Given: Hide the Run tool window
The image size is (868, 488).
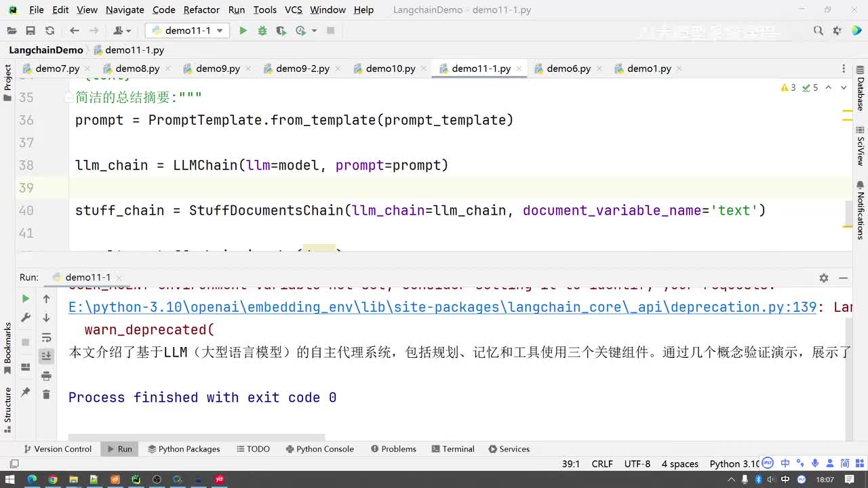Looking at the screenshot, I should [844, 277].
